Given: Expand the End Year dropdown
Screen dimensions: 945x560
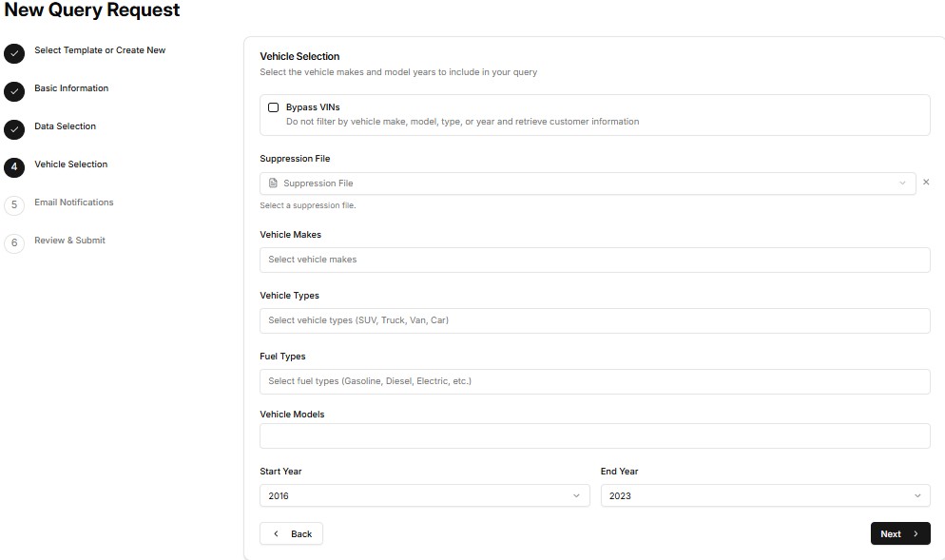Looking at the screenshot, I should (765, 495).
